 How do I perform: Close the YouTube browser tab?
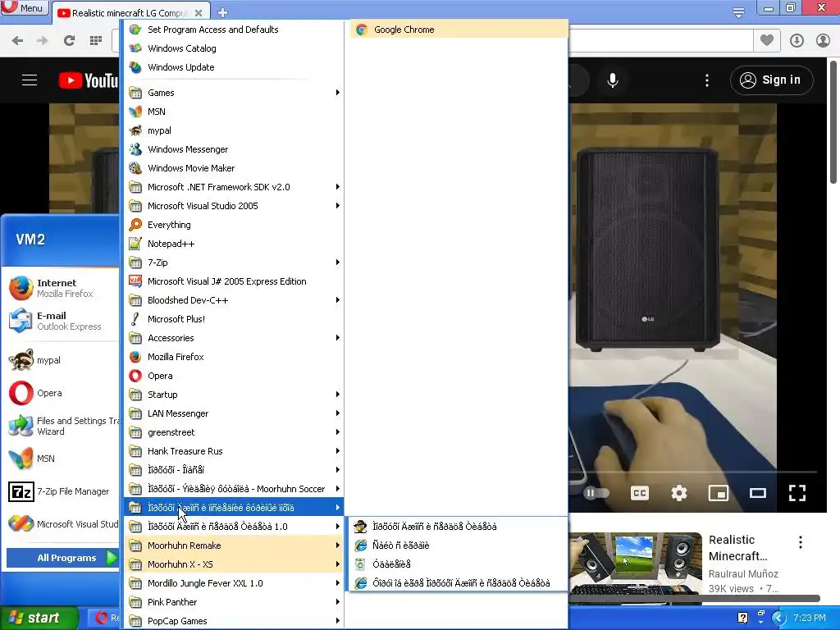tap(199, 13)
